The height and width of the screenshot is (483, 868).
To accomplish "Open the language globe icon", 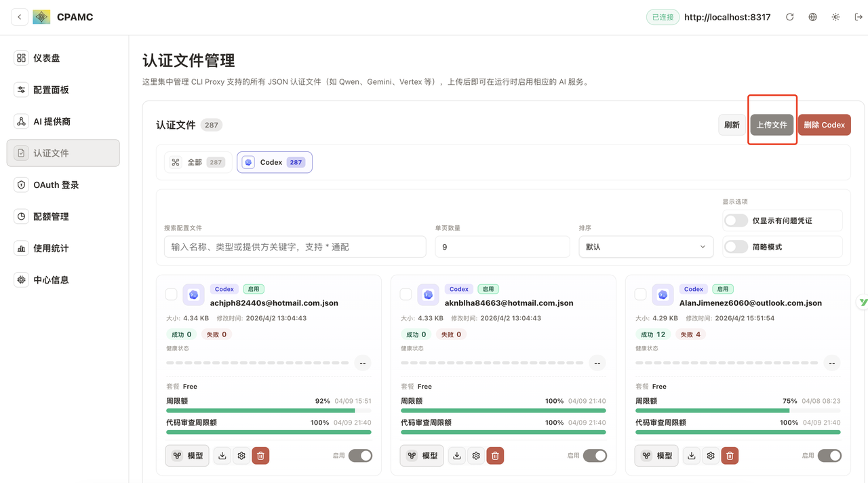I will (812, 17).
